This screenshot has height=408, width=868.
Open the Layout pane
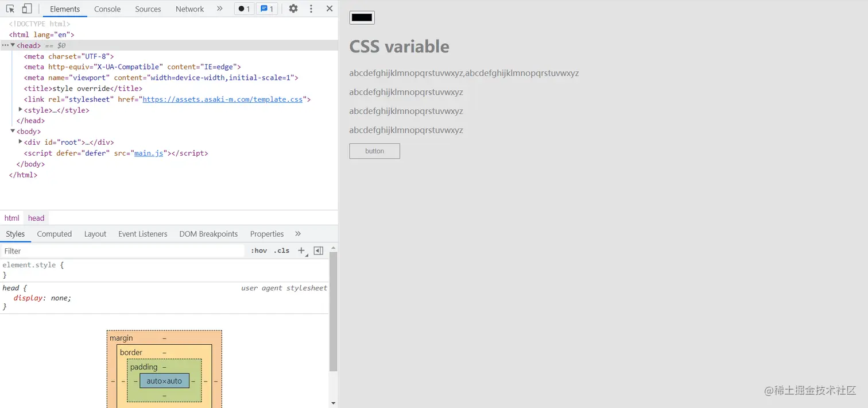(x=95, y=234)
